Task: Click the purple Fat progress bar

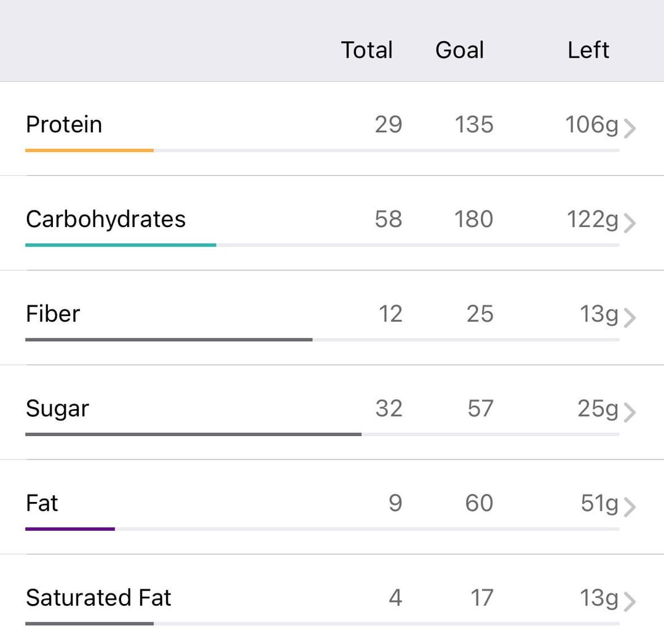Action: coord(70,529)
